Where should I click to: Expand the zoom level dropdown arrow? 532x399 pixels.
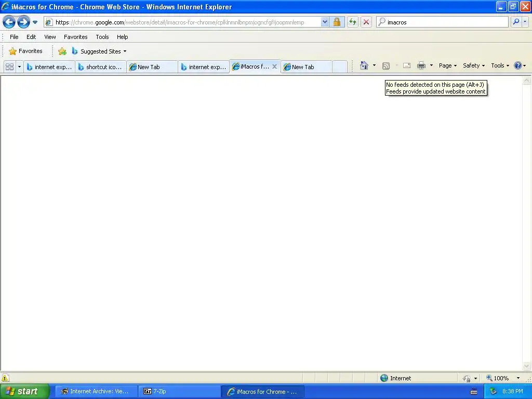click(518, 378)
